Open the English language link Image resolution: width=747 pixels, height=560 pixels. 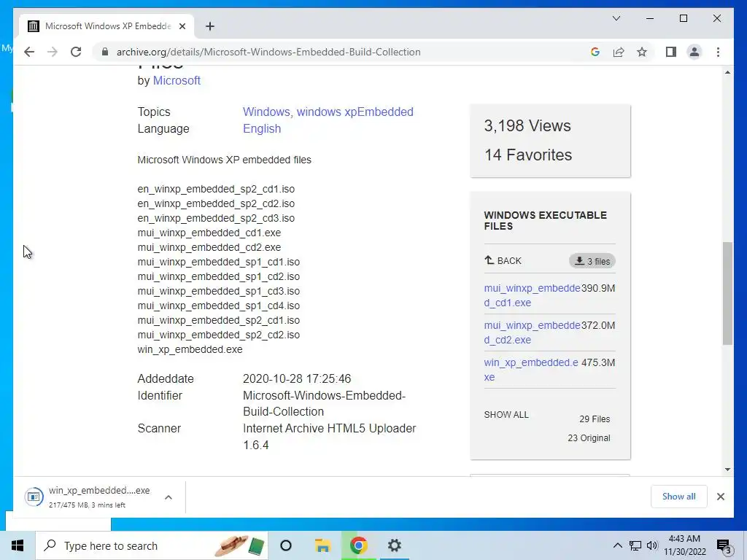coord(262,128)
